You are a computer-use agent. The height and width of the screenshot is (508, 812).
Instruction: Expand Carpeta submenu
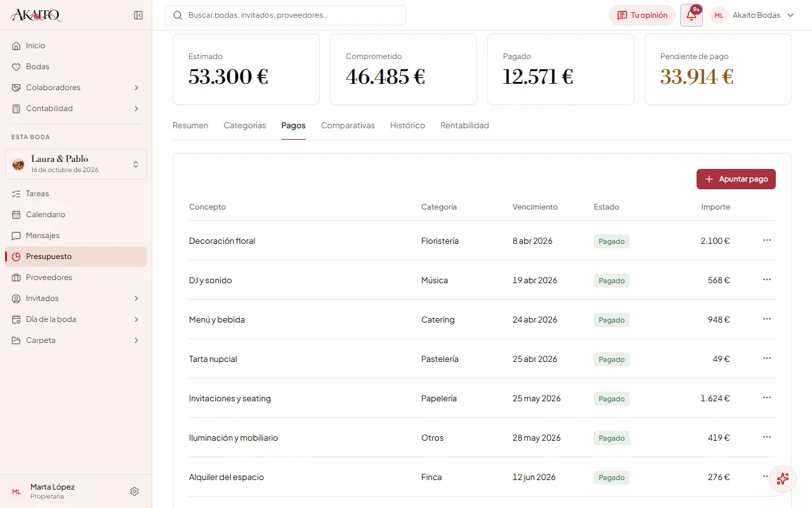coord(76,340)
